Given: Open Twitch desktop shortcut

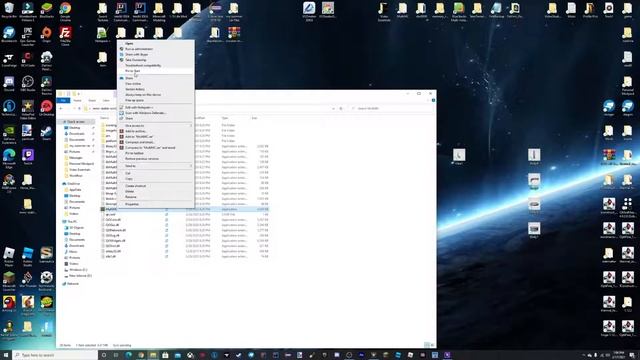Looking at the screenshot, I should pyautogui.click(x=28, y=157).
